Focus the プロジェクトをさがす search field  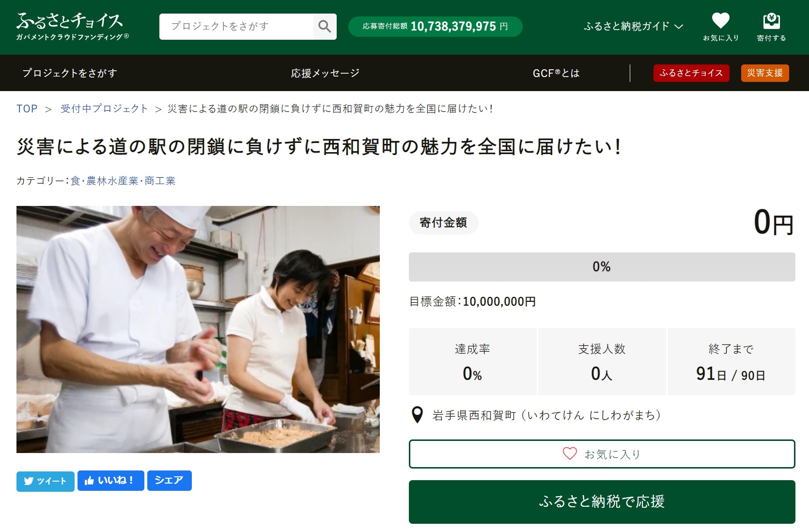pyautogui.click(x=236, y=26)
